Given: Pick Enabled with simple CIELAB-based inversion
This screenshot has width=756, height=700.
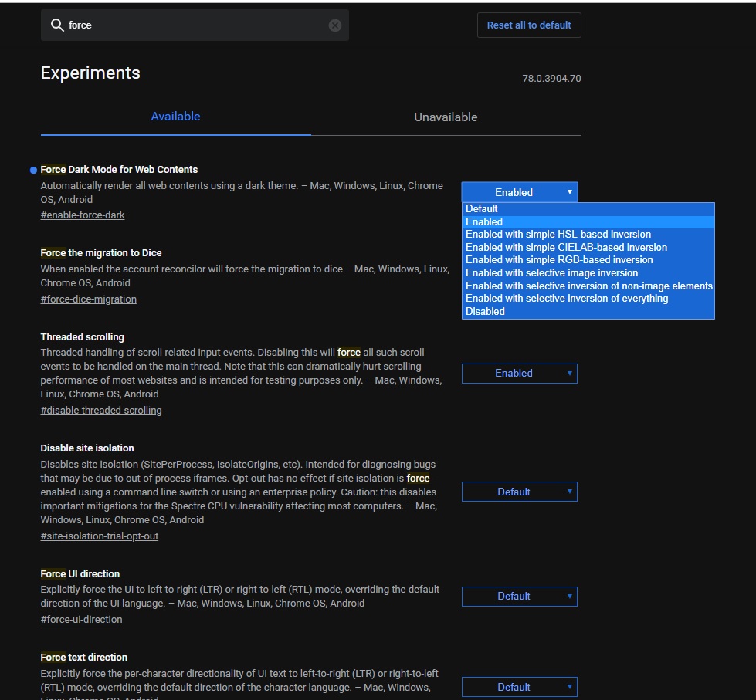Looking at the screenshot, I should point(566,248).
